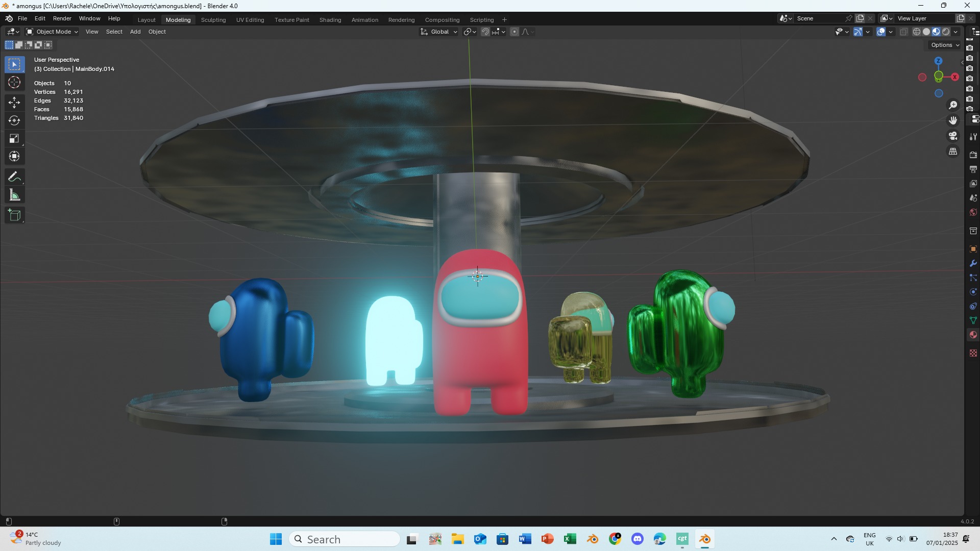Click the Move View hand icon

tap(953, 120)
